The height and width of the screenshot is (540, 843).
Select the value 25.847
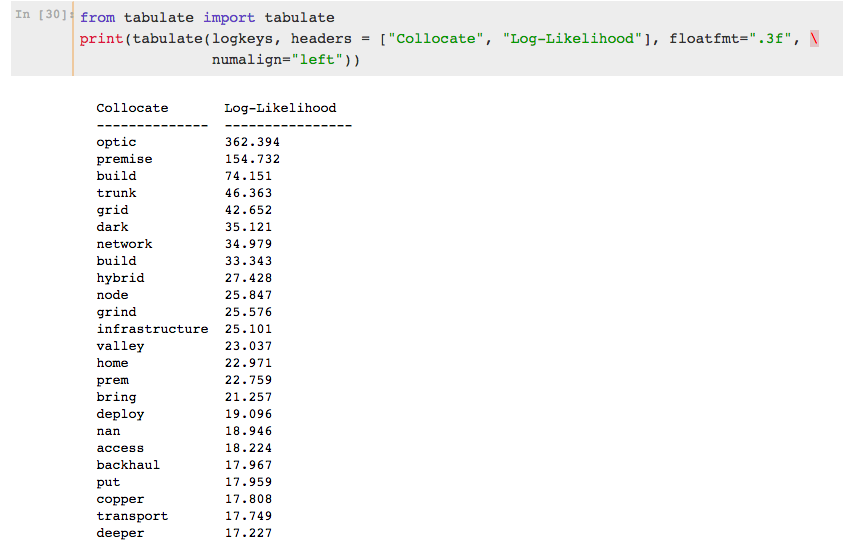point(248,295)
